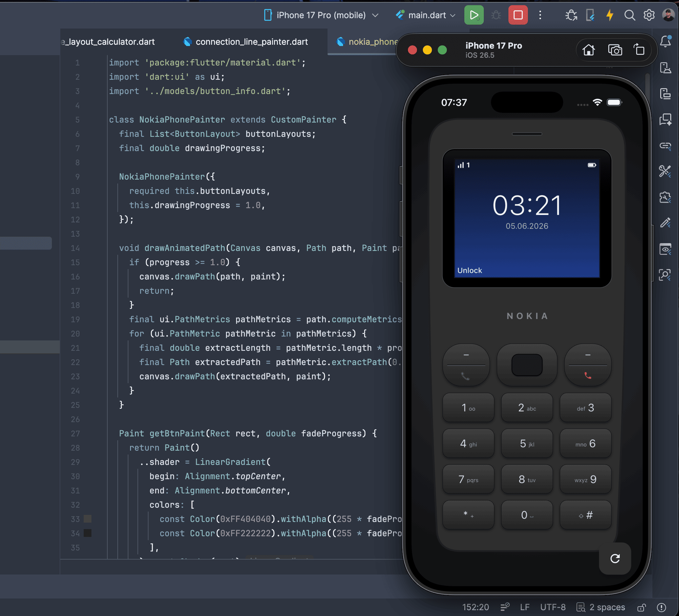
Task: Open Flutter DevTools Extensions puzzle icon
Action: pos(665,197)
